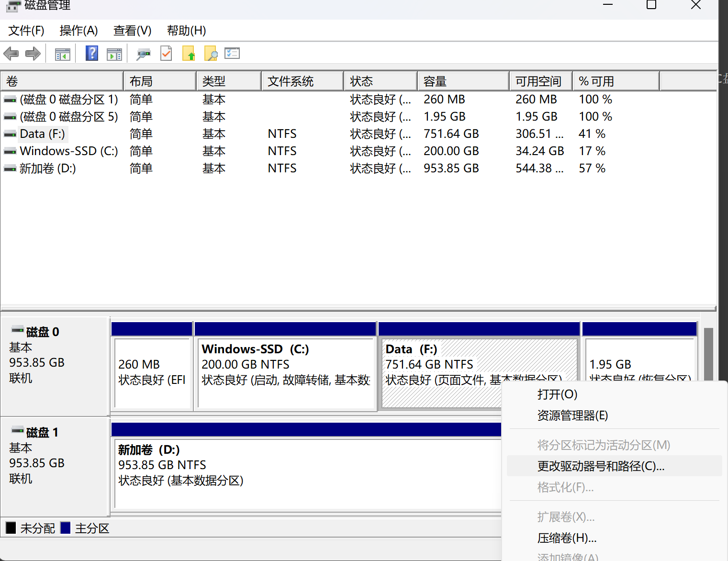This screenshot has width=728, height=561.
Task: Click the folder with magnifier toolbar icon
Action: [x=211, y=54]
